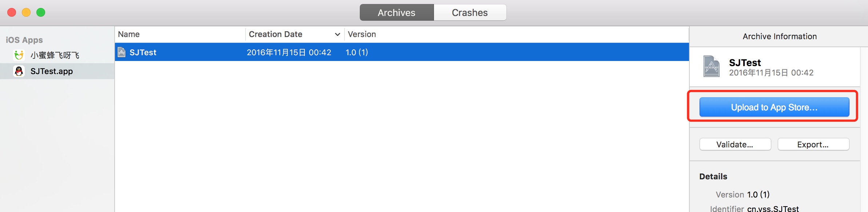This screenshot has width=868, height=212.
Task: Click the SJTest archive name in the list row
Action: coord(143,52)
